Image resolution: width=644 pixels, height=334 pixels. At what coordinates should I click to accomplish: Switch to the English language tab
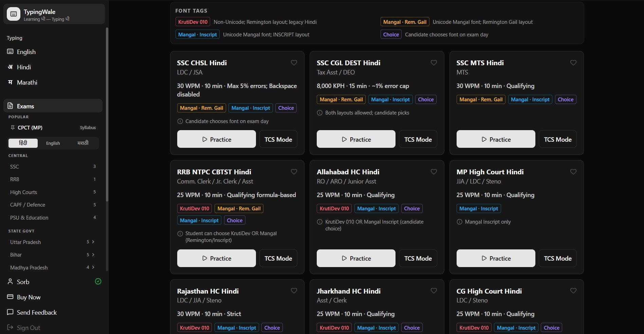pos(53,143)
